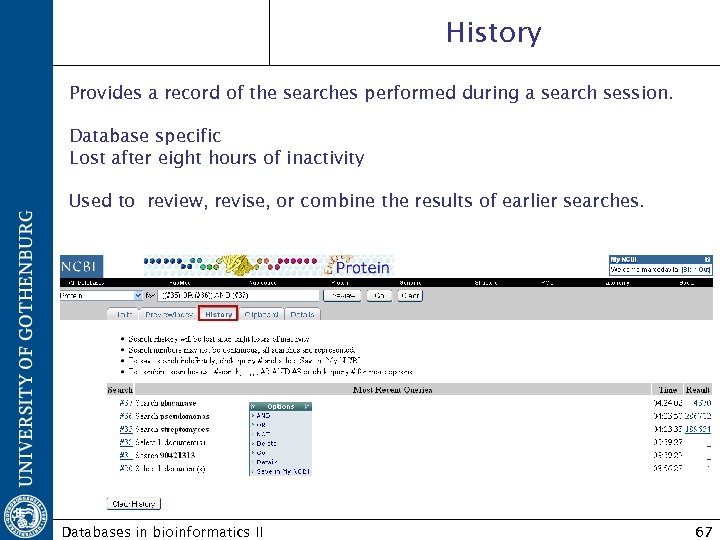Open PMC in the black navigation bar
This screenshot has height=540, width=720.
click(547, 283)
